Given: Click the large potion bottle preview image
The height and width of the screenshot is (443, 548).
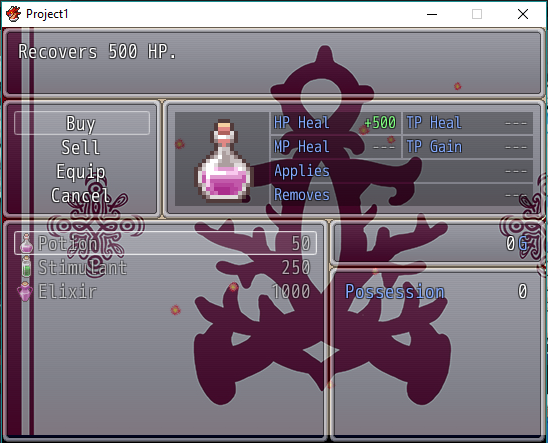Looking at the screenshot, I should 224,161.
